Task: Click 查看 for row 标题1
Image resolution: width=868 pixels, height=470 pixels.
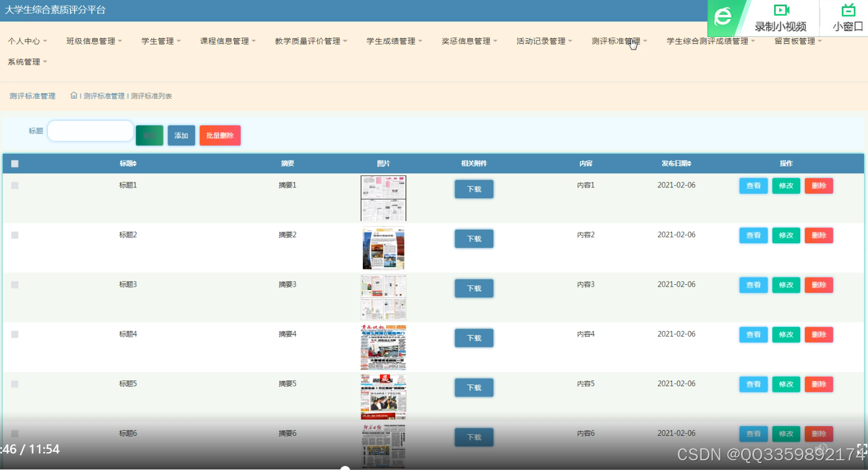Action: (754, 186)
